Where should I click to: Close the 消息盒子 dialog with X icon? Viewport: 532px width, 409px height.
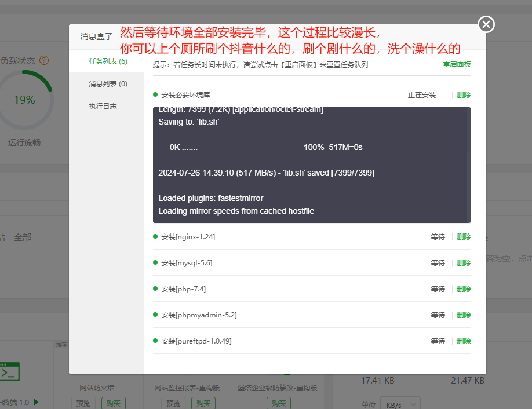click(x=486, y=24)
